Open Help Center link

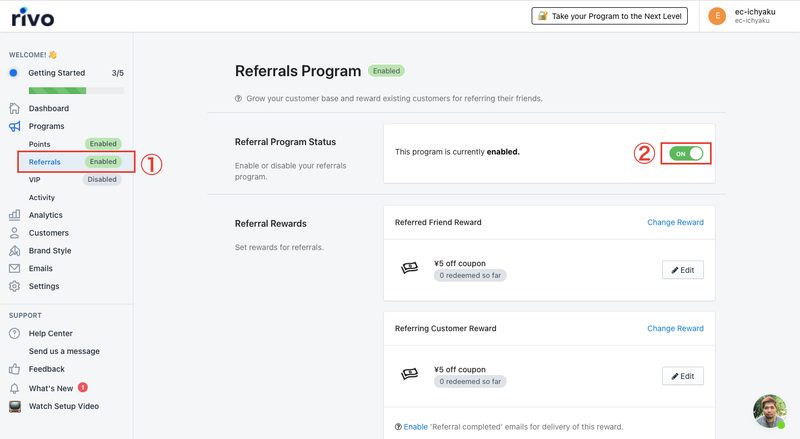tap(51, 333)
